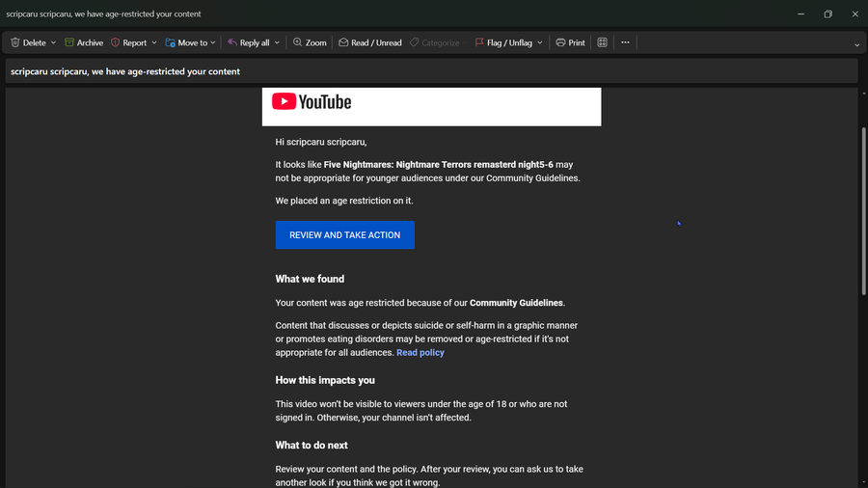This screenshot has width=868, height=488.
Task: Open the Flag / Unflag dropdown arrow
Action: tap(540, 42)
